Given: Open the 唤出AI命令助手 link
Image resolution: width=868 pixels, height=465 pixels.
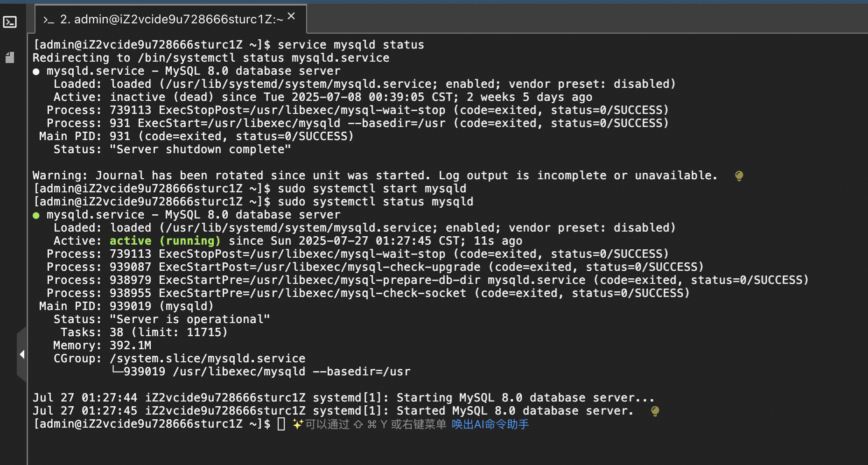Looking at the screenshot, I should coord(490,424).
